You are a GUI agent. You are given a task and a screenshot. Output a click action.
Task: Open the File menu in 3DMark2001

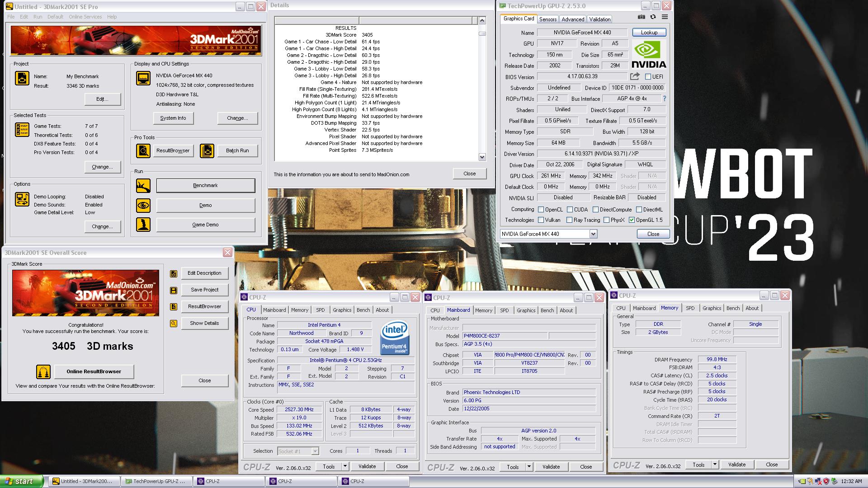pos(11,17)
